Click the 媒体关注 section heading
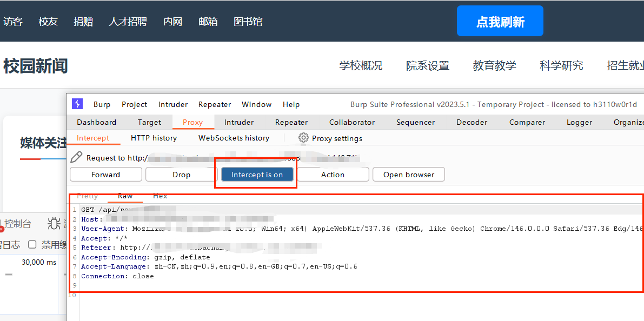 click(43, 143)
